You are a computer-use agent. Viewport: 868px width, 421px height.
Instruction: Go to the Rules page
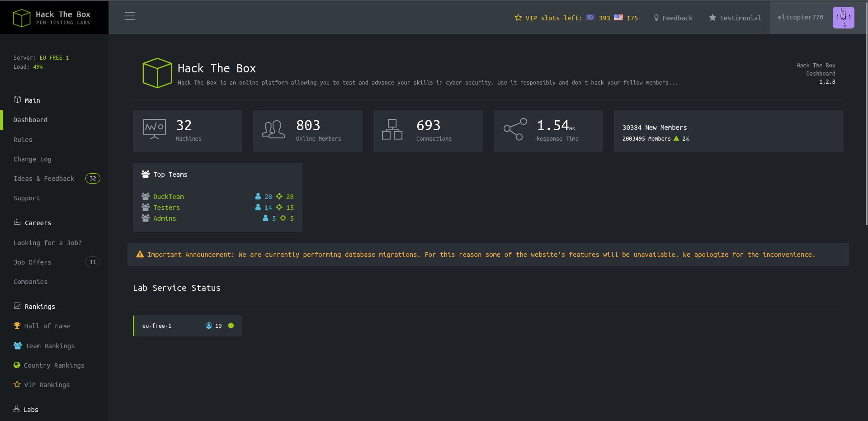tap(23, 140)
